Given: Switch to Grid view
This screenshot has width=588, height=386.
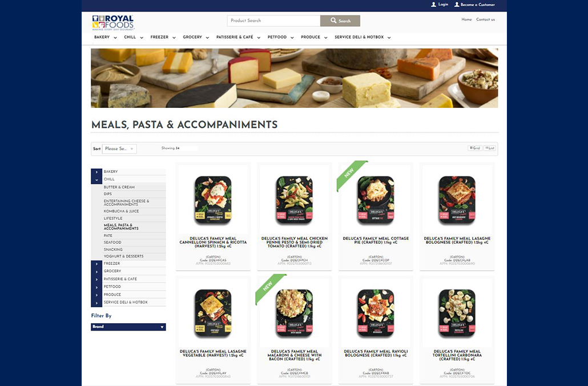Looking at the screenshot, I should [475, 148].
